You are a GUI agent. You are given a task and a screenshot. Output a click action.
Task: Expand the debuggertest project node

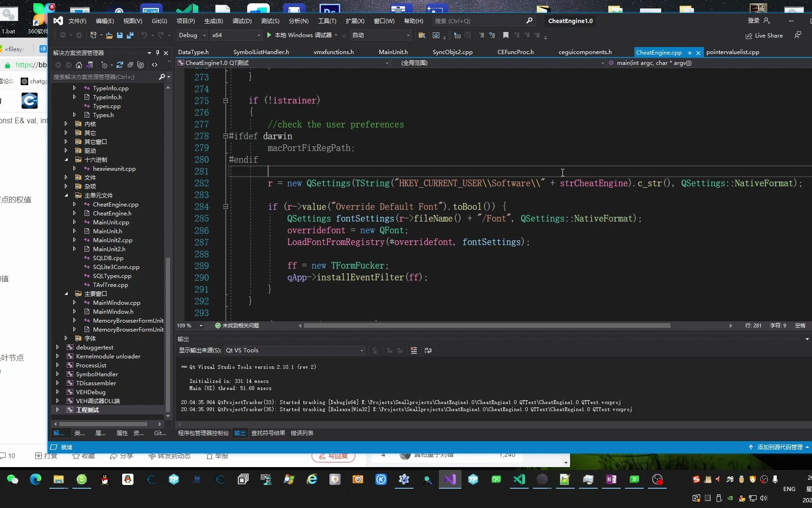pos(58,348)
